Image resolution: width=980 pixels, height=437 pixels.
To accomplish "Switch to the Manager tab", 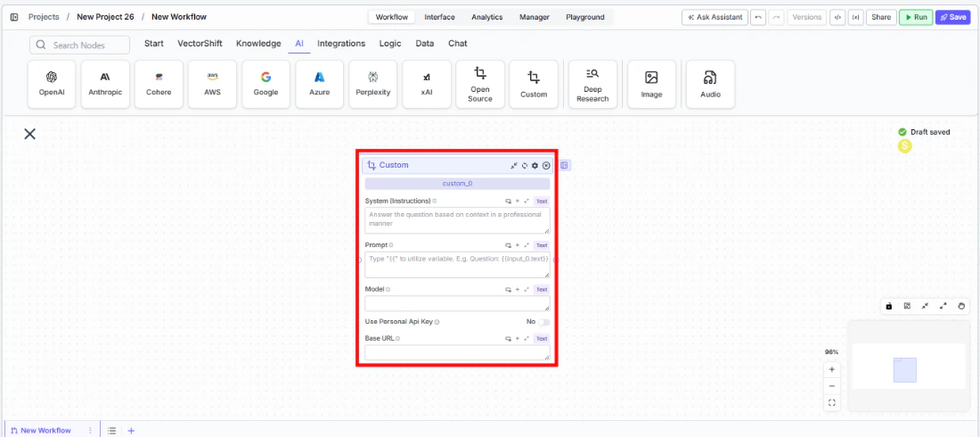I will (535, 18).
